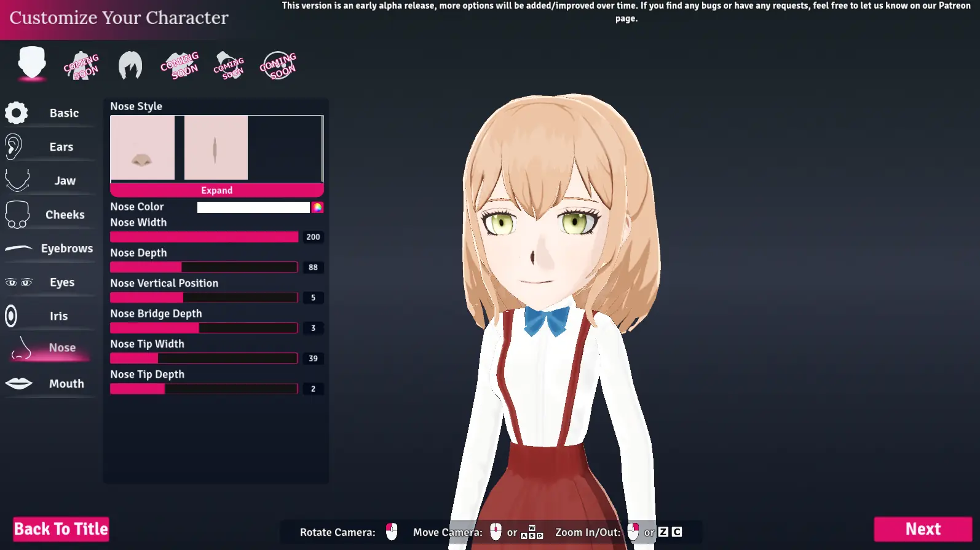
Task: Select the Jaw outline icon
Action: pyautogui.click(x=17, y=180)
